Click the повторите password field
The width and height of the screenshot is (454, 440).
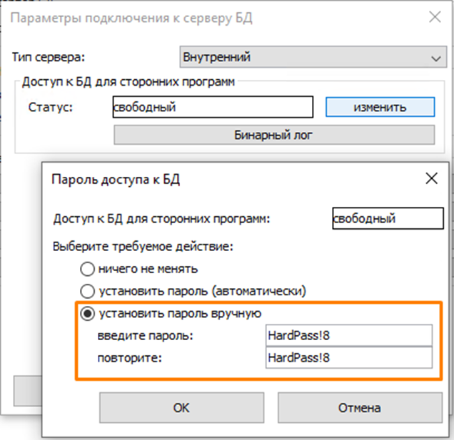[x=349, y=358]
